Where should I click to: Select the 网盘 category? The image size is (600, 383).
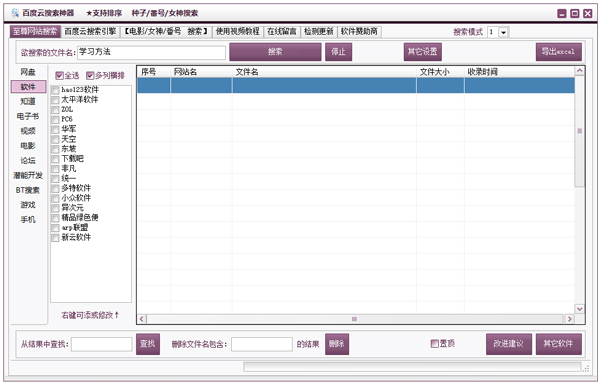(x=28, y=72)
